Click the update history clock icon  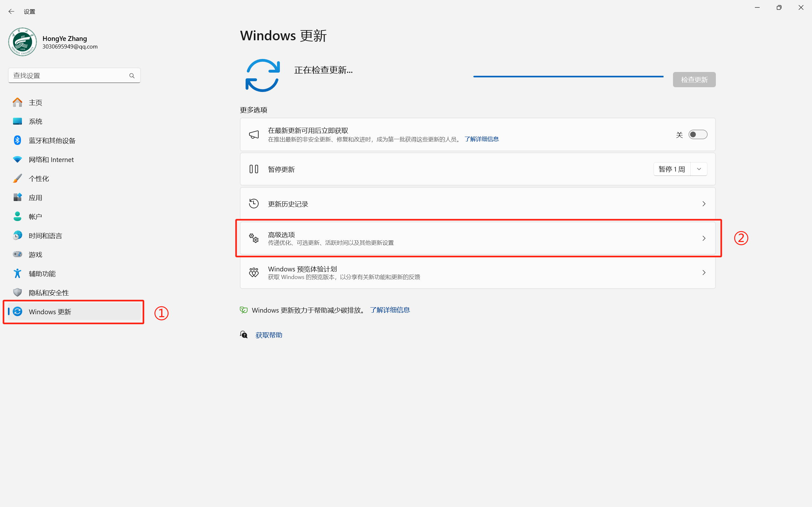tap(254, 204)
